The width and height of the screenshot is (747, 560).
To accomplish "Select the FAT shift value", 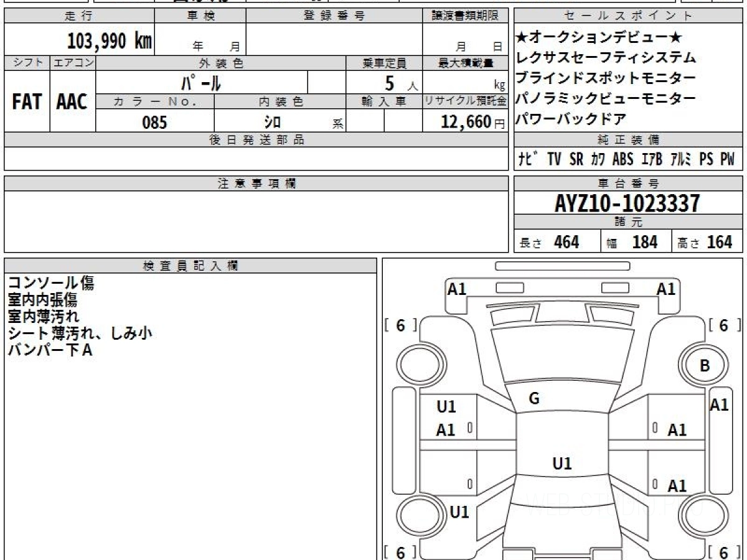I will point(27,102).
